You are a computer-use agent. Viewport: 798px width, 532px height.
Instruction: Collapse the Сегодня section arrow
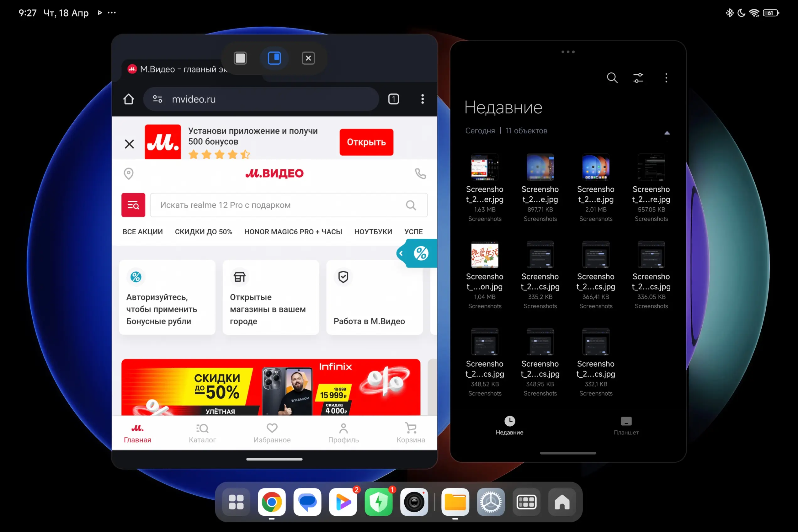tap(667, 133)
